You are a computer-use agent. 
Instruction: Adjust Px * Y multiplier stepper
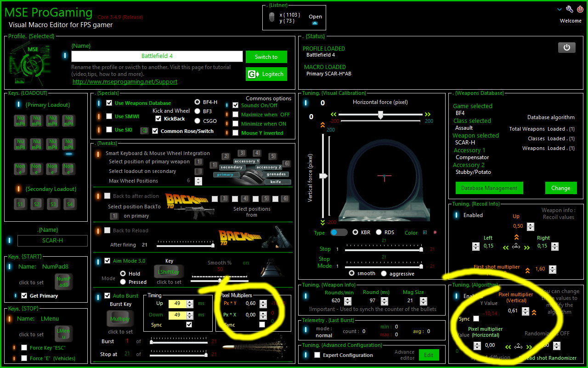[x=263, y=304]
